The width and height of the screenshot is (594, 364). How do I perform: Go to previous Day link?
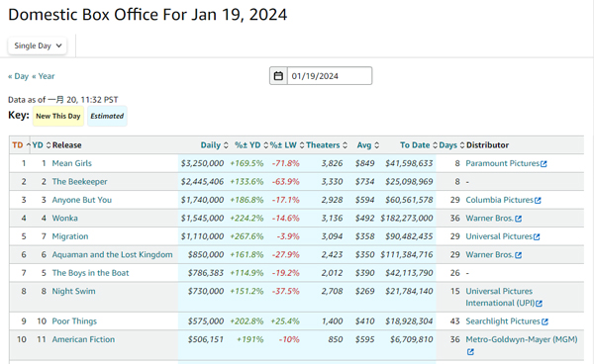pyautogui.click(x=18, y=76)
